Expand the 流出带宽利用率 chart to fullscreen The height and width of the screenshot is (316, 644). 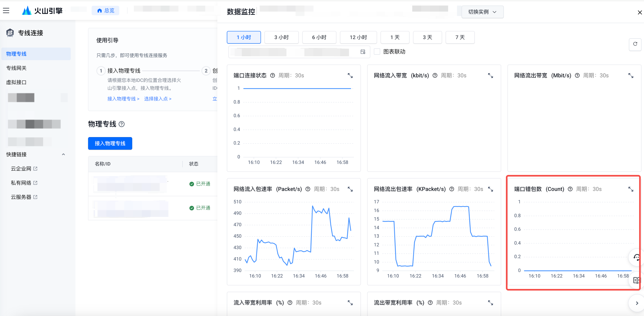491,303
